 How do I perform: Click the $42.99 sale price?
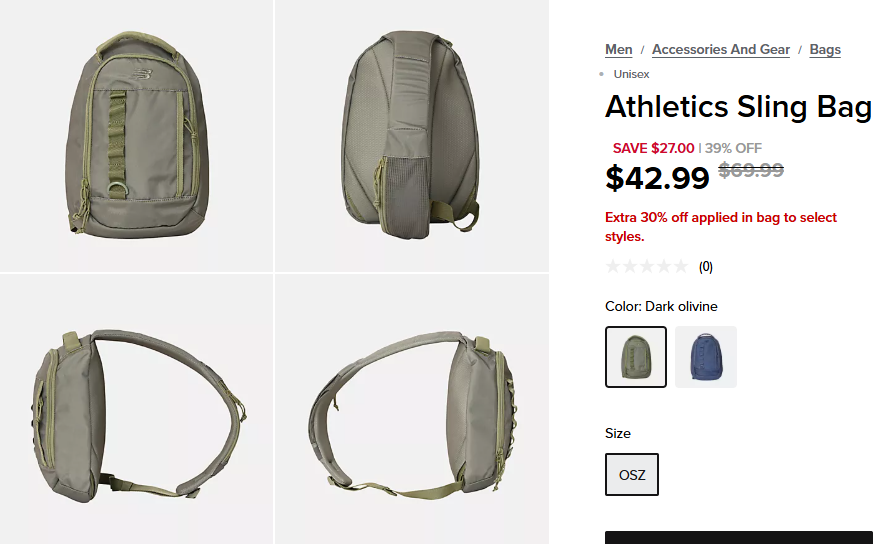coord(657,178)
